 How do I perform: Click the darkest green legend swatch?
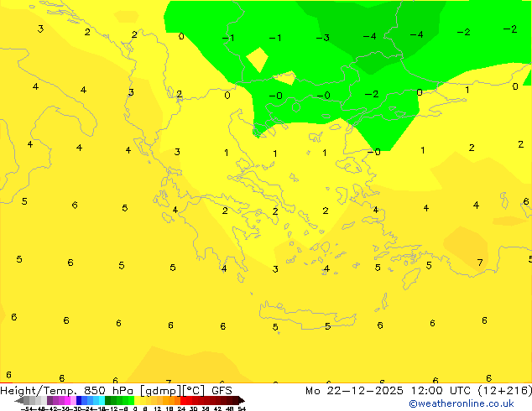click(107, 400)
